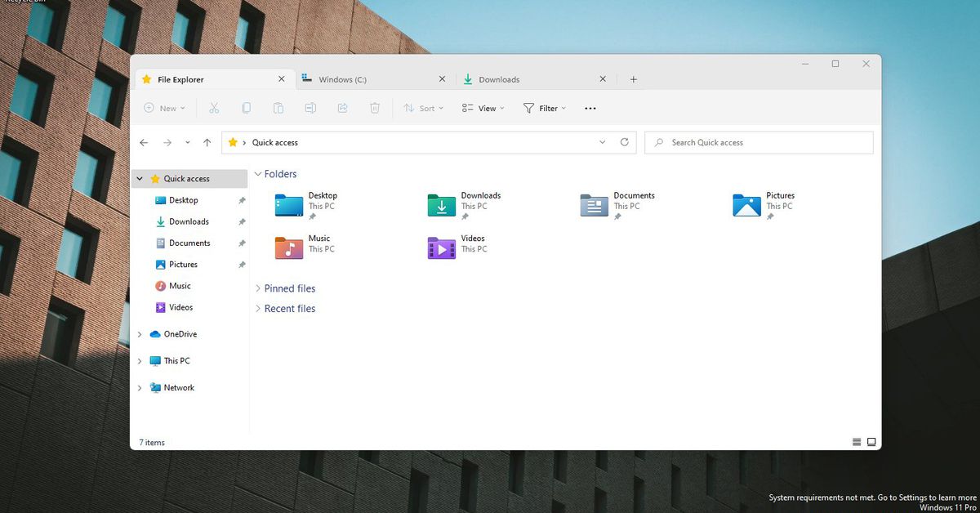Switch to details view icon in status bar
Viewport: 980px width, 513px height.
(x=857, y=442)
